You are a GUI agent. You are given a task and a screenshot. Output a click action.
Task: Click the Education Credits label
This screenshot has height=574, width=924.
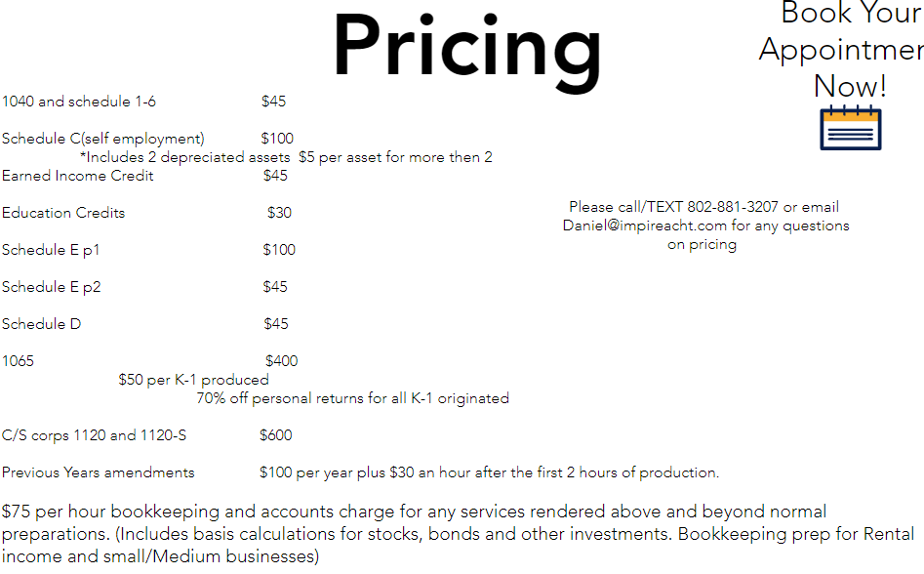(x=63, y=213)
